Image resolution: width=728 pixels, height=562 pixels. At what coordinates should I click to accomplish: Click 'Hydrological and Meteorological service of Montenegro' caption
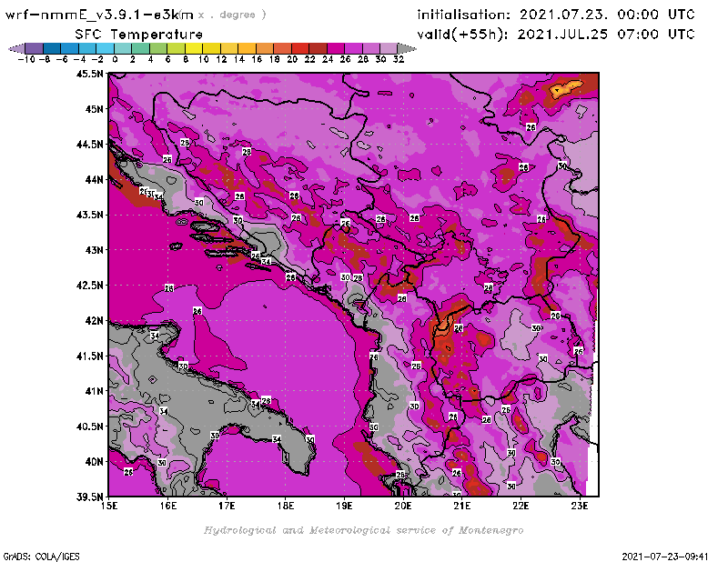tap(363, 530)
